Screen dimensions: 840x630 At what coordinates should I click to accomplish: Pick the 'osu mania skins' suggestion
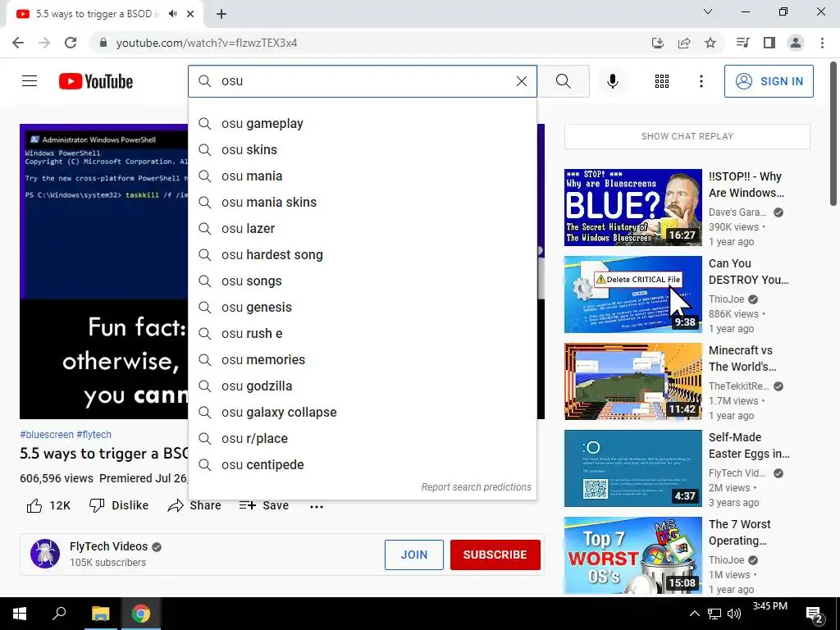pos(362,203)
